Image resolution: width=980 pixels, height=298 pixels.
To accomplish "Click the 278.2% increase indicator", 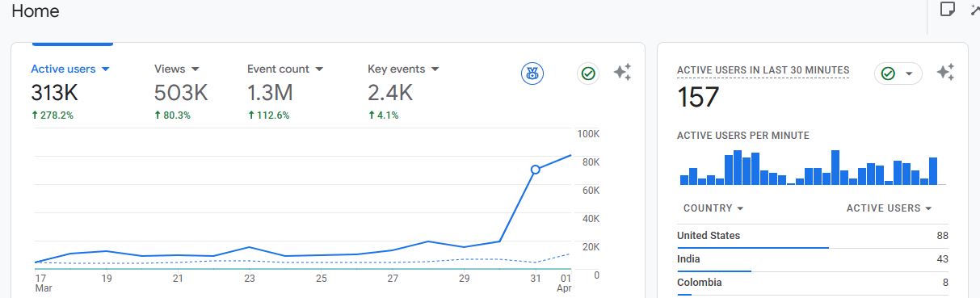I will click(x=53, y=115).
